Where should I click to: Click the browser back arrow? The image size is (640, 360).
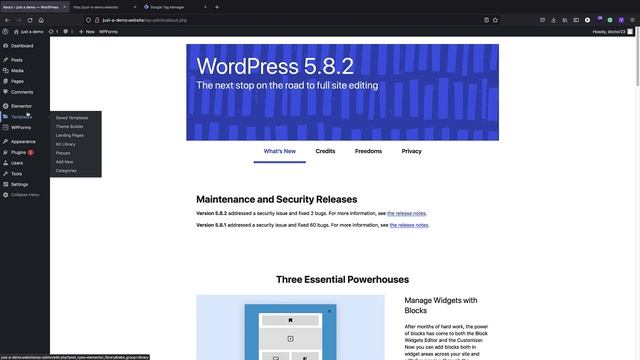[x=7, y=20]
